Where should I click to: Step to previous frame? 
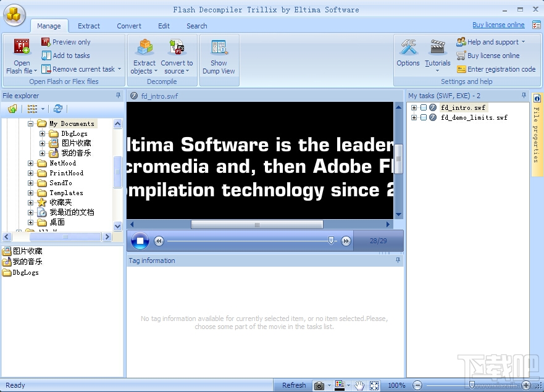(x=159, y=241)
